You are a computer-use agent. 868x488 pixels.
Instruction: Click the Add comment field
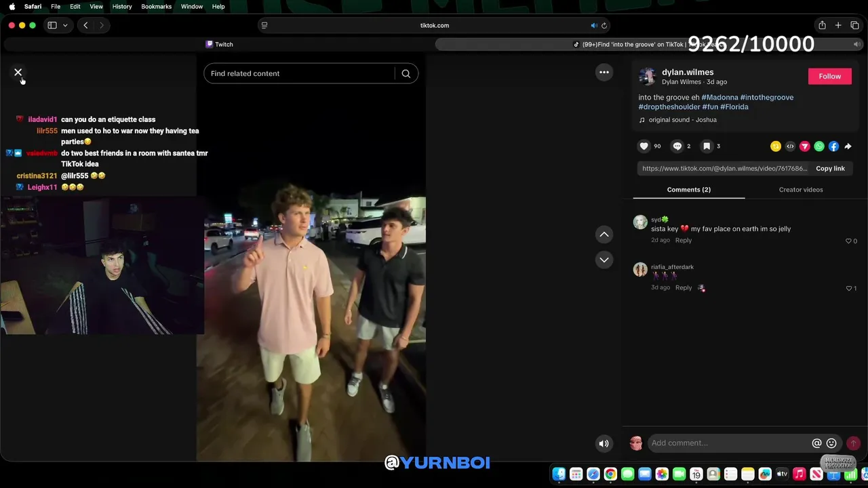tap(728, 443)
